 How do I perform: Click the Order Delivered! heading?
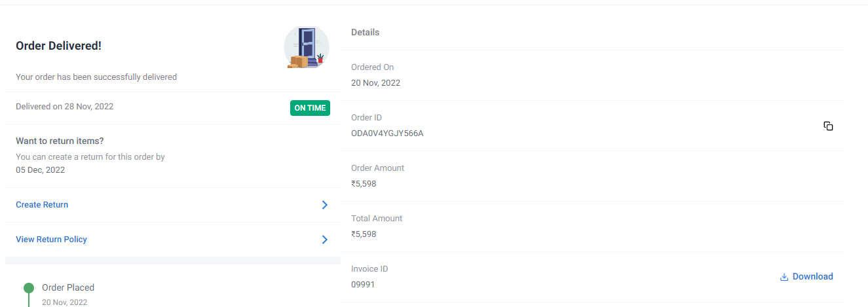(58, 46)
